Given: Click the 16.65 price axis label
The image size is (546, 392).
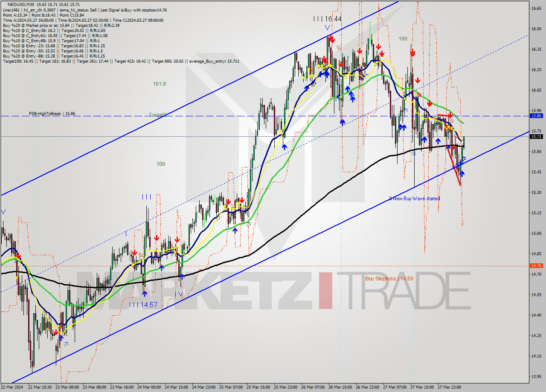Looking at the screenshot, I should point(536,8).
